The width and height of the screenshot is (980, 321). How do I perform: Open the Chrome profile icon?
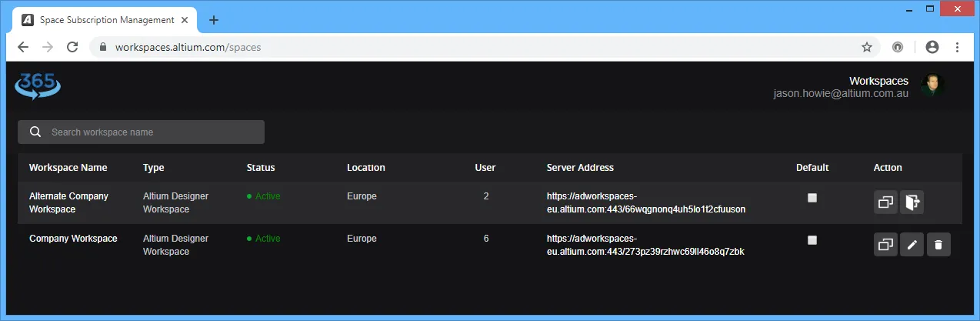click(932, 47)
